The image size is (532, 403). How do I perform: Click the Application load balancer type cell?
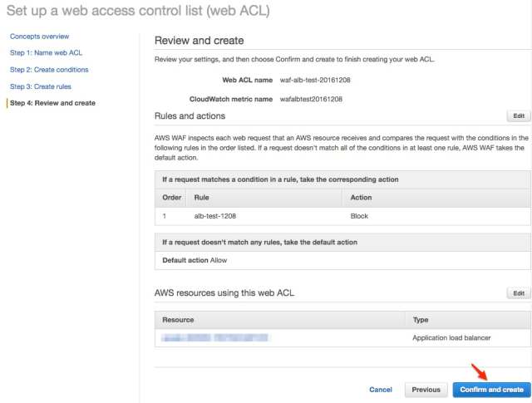click(x=451, y=338)
